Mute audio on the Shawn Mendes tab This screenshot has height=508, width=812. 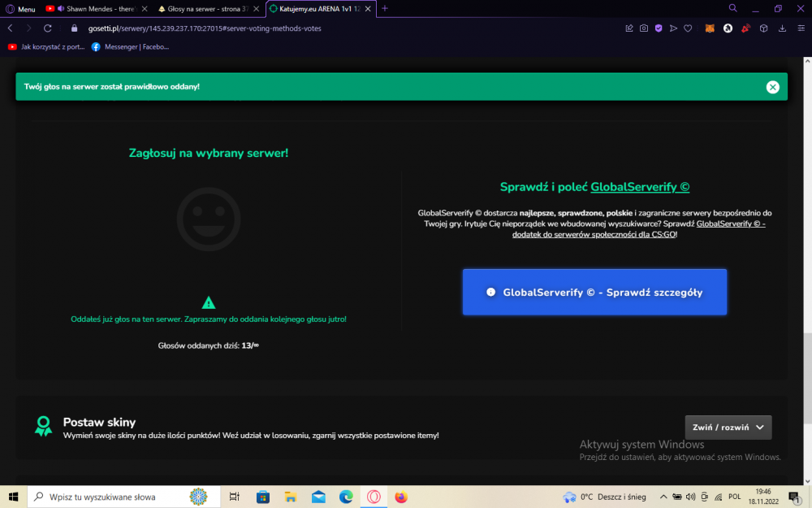tap(61, 9)
